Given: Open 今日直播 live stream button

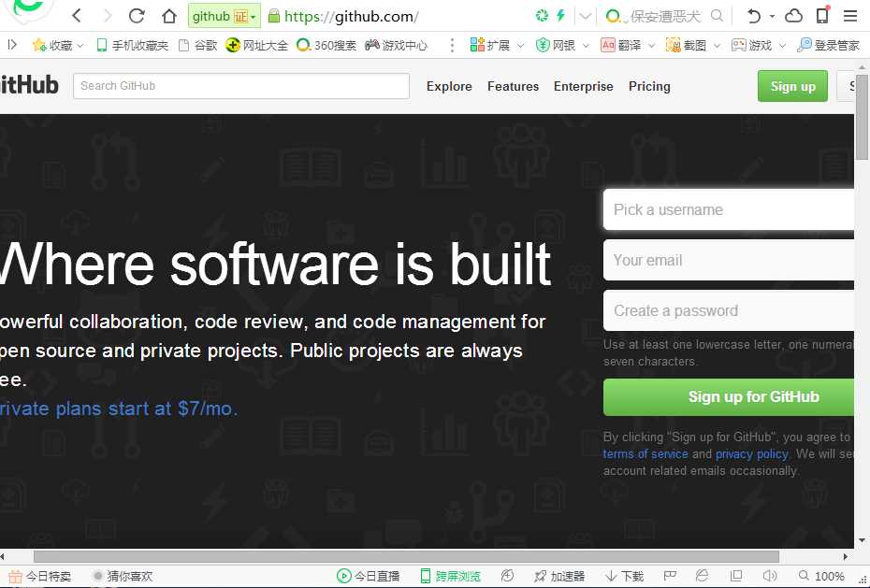Looking at the screenshot, I should (x=368, y=577).
